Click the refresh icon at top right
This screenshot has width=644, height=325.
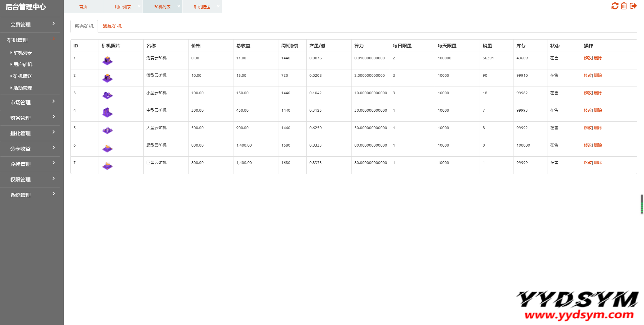tap(614, 6)
